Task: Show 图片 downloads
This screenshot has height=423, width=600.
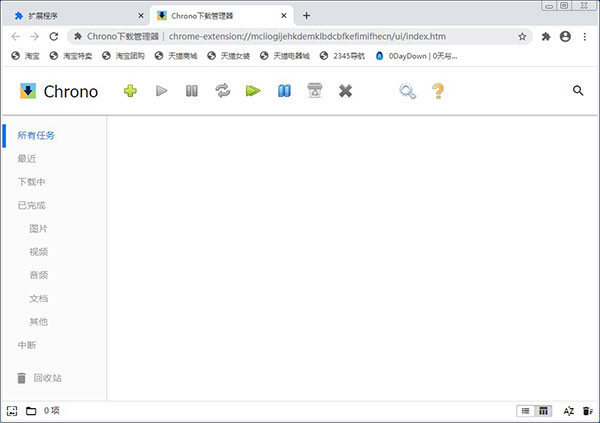Action: (x=39, y=229)
